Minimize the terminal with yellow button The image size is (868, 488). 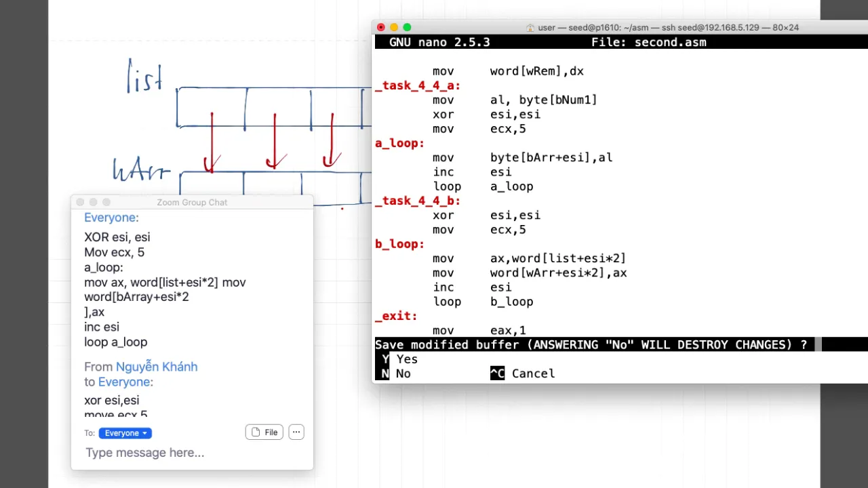click(x=394, y=27)
